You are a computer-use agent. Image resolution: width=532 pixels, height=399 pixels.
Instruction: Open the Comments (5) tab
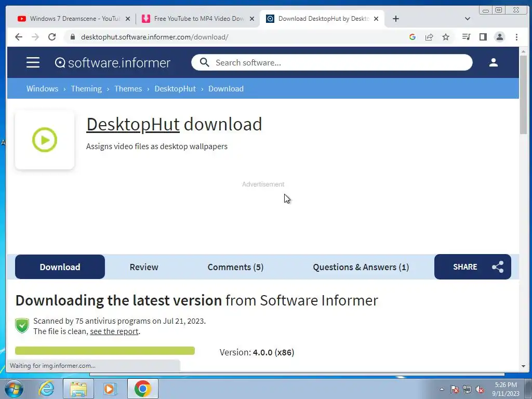[235, 267]
